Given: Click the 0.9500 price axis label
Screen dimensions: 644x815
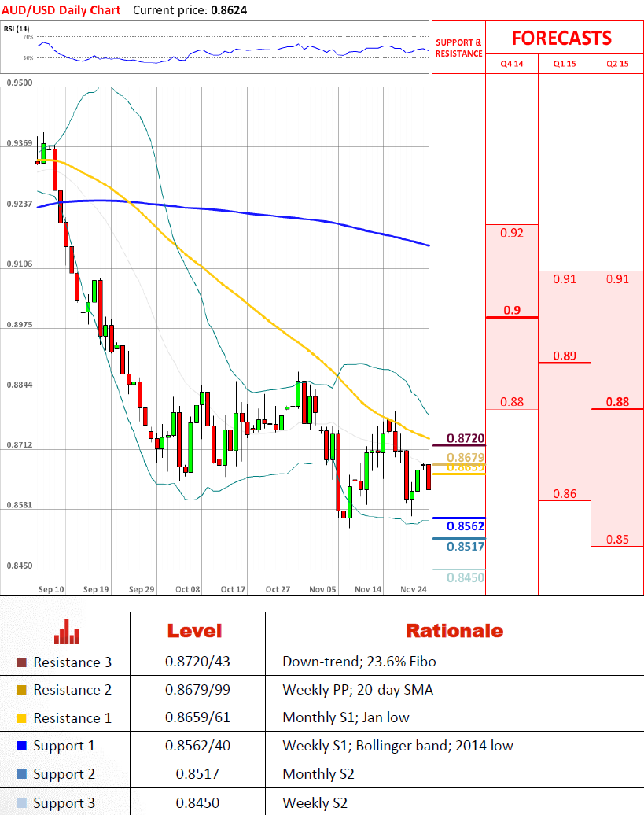Looking at the screenshot, I should (x=19, y=83).
